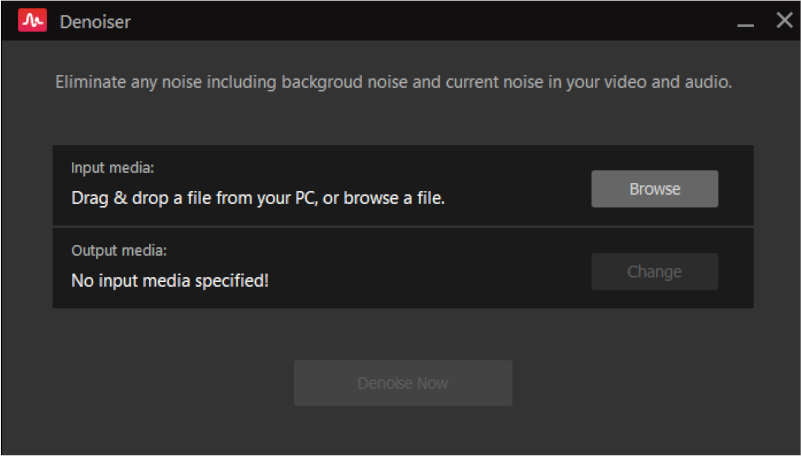
Task: Click the red Denoiser app logo
Action: (x=32, y=21)
